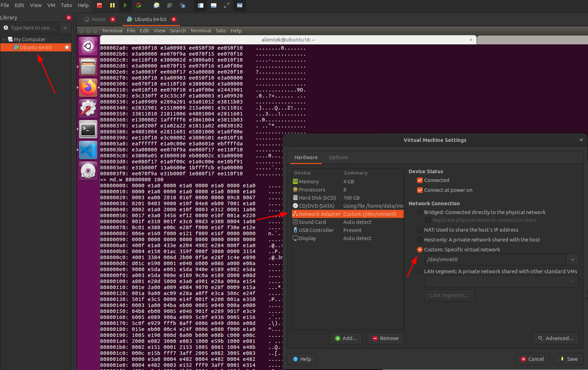The image size is (588, 370).
Task: Close the Ubuntu 64-bit tab with its red X
Action: 174,19
